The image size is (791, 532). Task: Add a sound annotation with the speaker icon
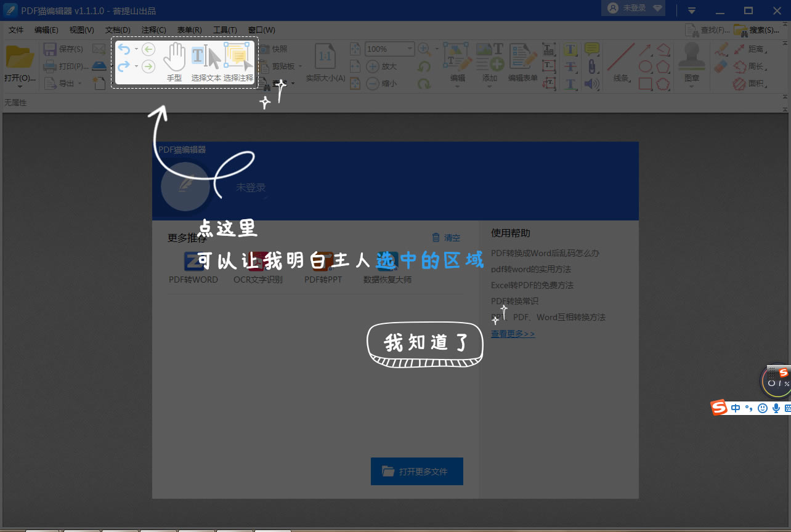click(591, 83)
